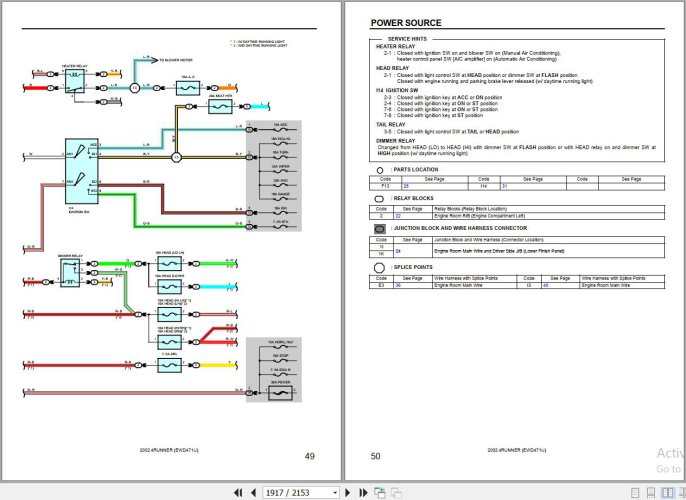
Task: Click the circle symbol beside PARTS LOCATION
Action: [x=380, y=170]
